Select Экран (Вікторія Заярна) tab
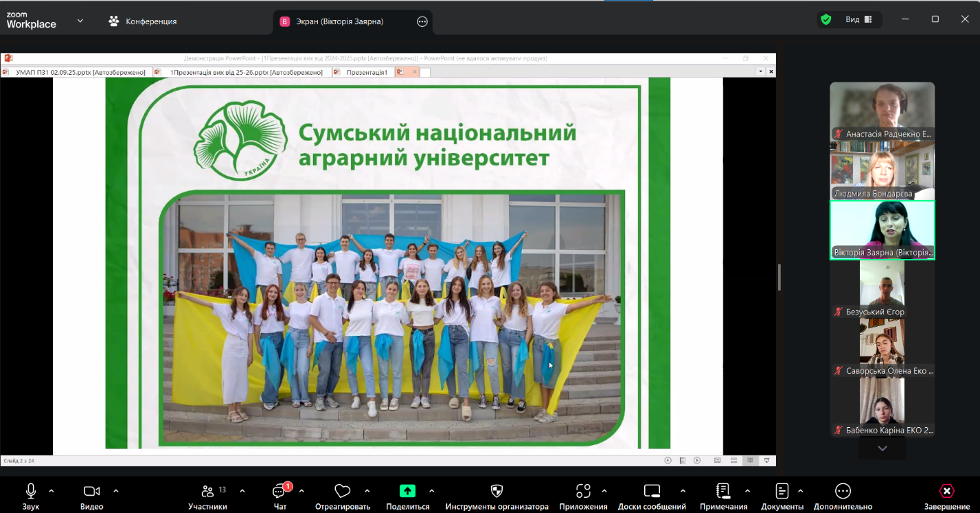Image resolution: width=980 pixels, height=513 pixels. coord(352,22)
